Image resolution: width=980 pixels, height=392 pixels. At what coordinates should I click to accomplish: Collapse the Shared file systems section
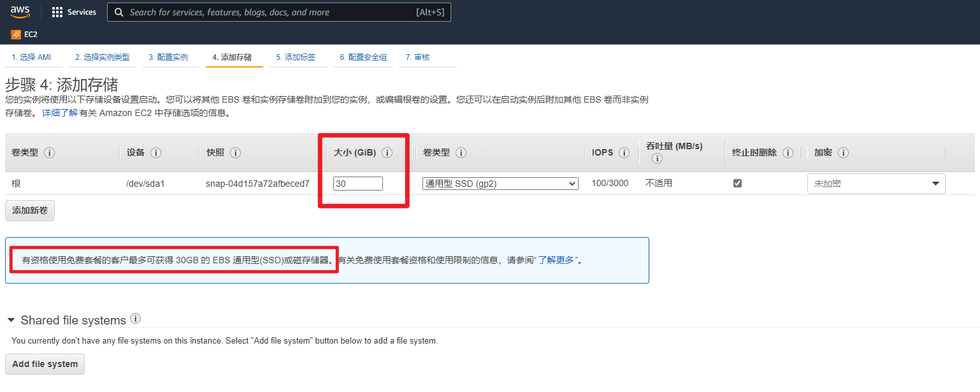point(11,320)
